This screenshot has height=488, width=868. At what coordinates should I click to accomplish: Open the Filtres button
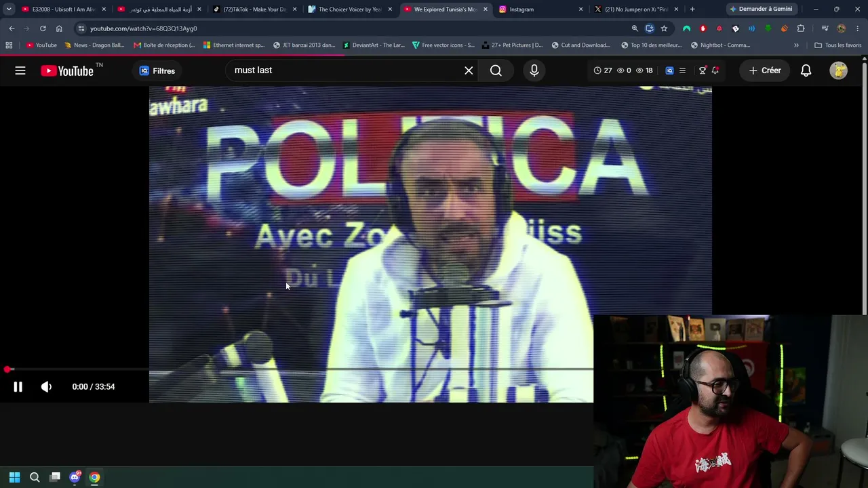pos(157,70)
